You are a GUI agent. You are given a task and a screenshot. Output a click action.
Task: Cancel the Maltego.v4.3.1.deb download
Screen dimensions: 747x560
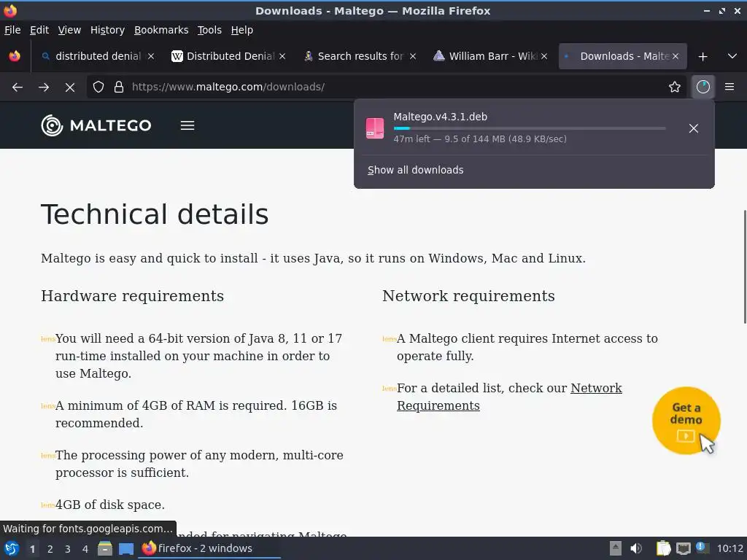[693, 128]
